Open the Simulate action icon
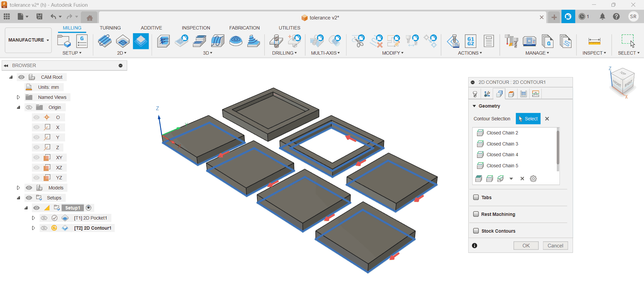Screen dimensions: 644x291 pos(453,41)
